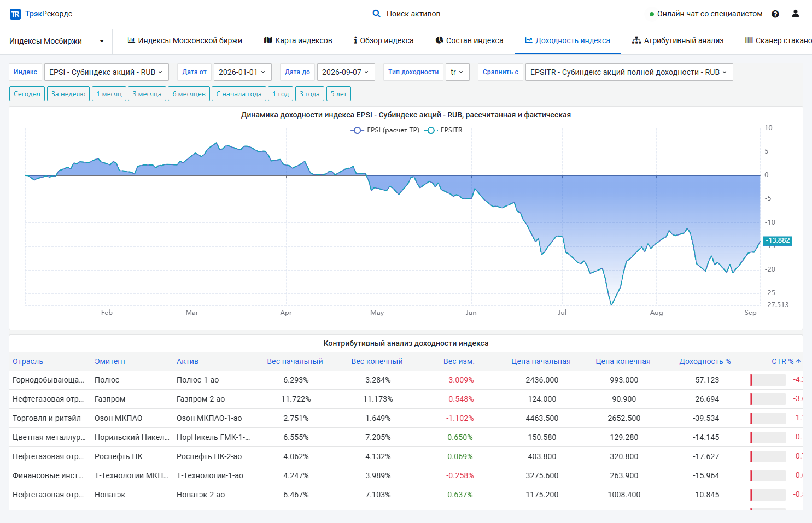Sort by Вес начальный column header

click(295, 361)
